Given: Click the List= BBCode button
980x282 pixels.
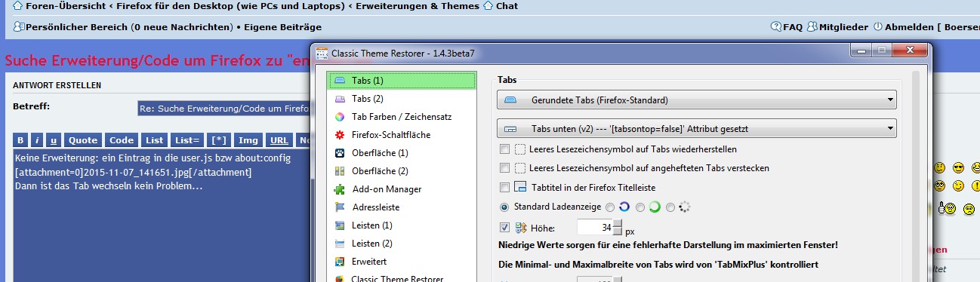Looking at the screenshot, I should point(187,140).
